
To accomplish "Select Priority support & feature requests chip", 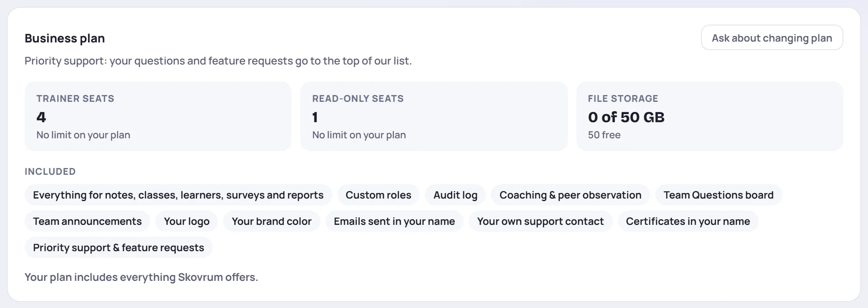I will pyautogui.click(x=119, y=248).
